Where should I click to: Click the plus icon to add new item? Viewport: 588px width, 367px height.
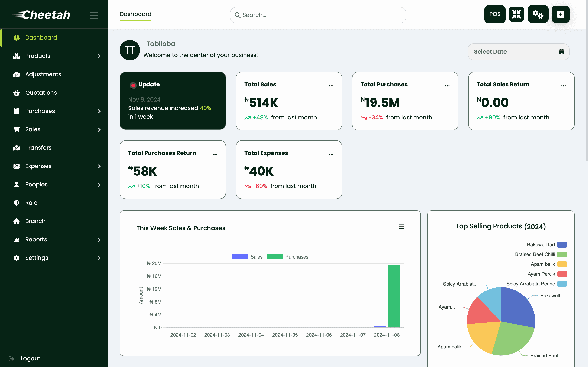pos(561,14)
